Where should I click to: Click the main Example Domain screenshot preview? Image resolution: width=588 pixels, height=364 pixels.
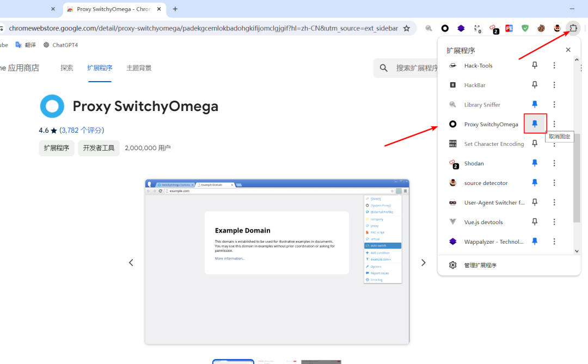click(x=277, y=262)
